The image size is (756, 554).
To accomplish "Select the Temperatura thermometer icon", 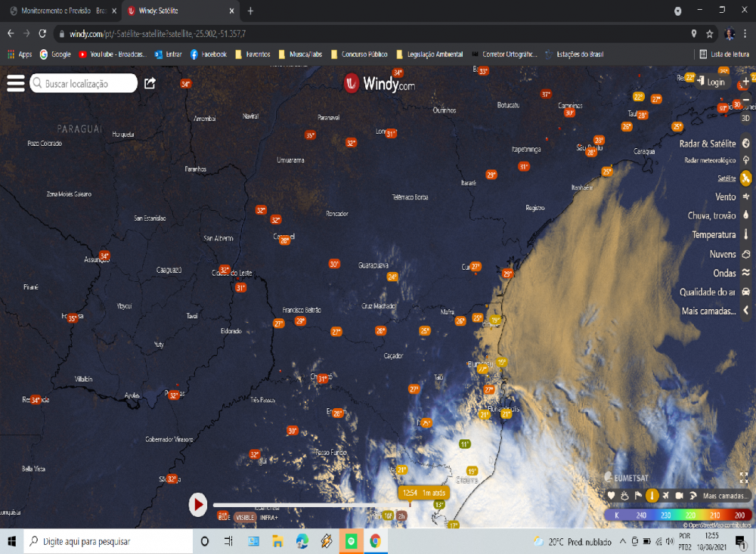I will click(745, 234).
